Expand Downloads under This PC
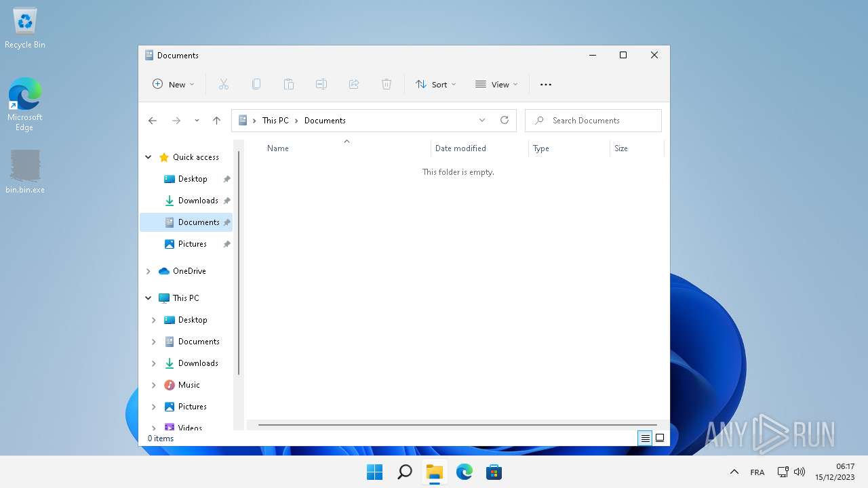Viewport: 868px width, 488px height. click(154, 363)
